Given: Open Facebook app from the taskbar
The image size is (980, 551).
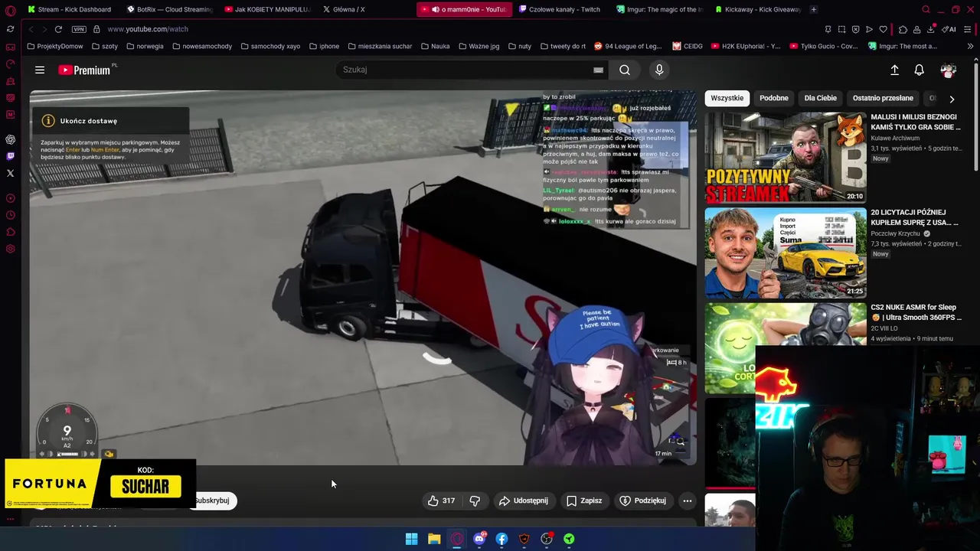Looking at the screenshot, I should 501,539.
